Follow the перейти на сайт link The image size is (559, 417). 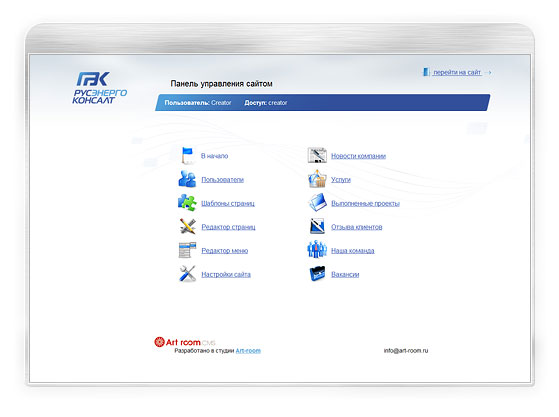tap(457, 72)
